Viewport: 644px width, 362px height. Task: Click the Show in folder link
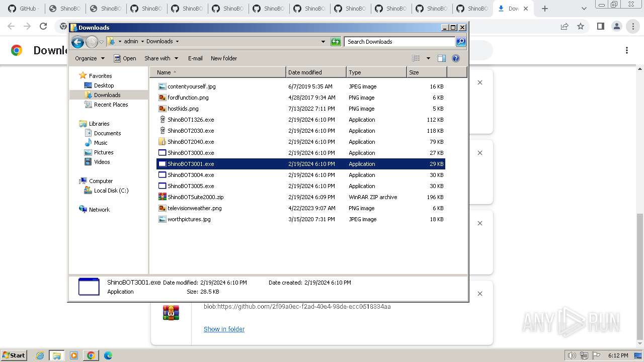pyautogui.click(x=224, y=329)
